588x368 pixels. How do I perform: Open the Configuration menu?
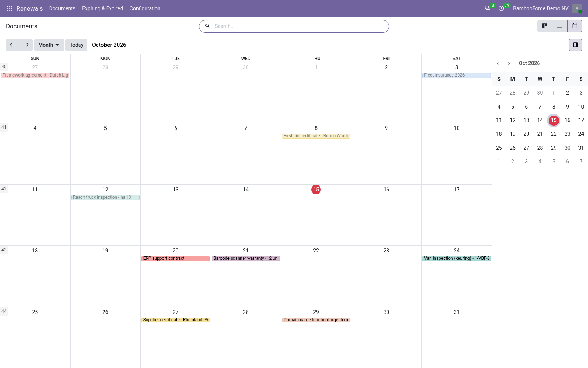coord(145,8)
